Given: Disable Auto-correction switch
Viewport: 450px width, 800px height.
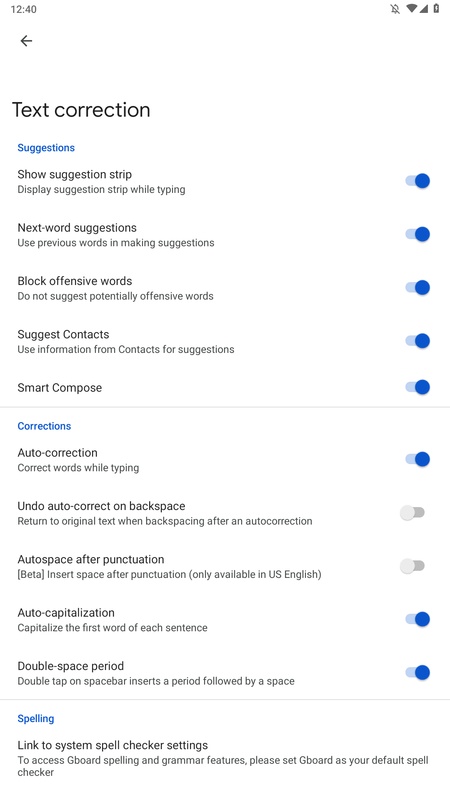Looking at the screenshot, I should point(418,459).
